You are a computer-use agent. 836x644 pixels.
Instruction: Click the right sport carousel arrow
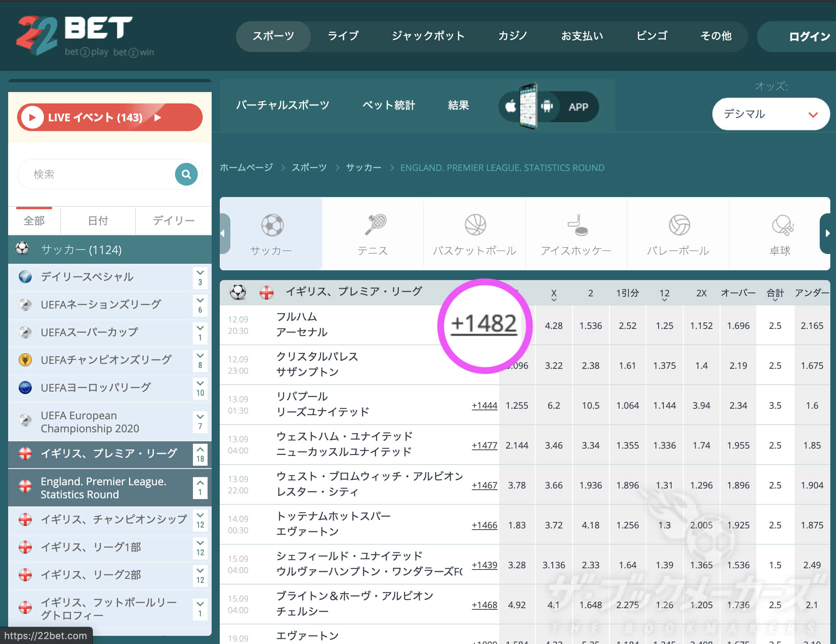[x=827, y=233]
